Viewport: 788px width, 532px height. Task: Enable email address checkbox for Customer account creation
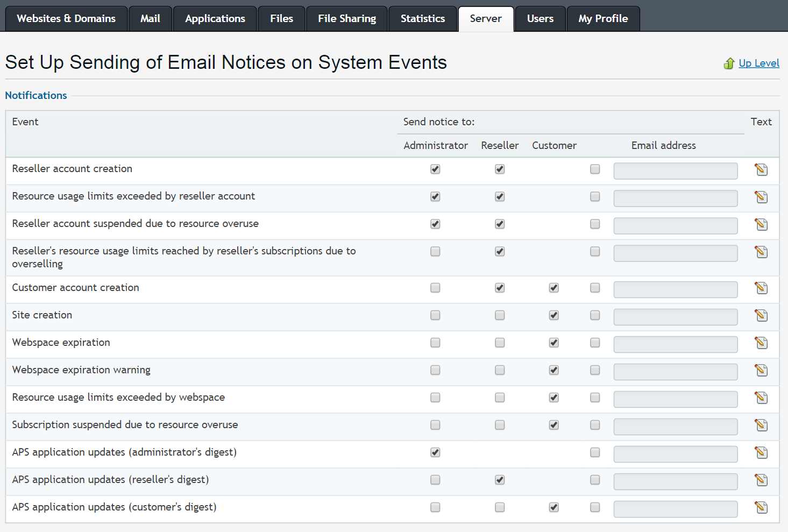pos(595,288)
